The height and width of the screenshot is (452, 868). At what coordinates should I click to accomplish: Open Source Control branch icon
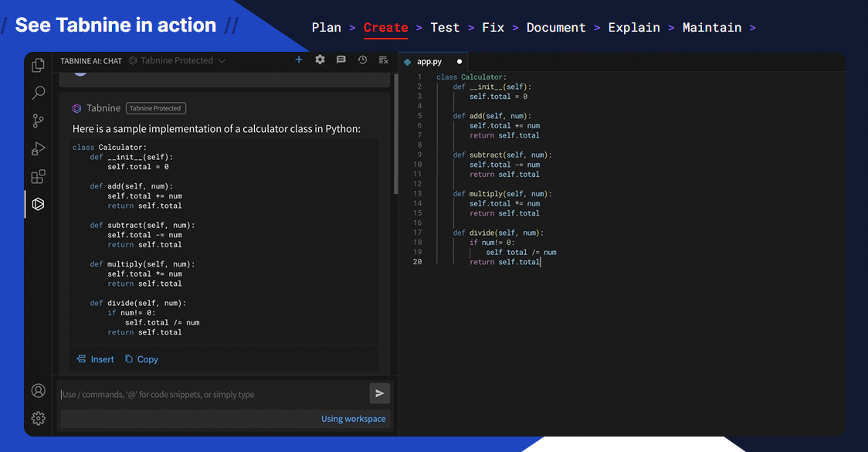(x=38, y=121)
